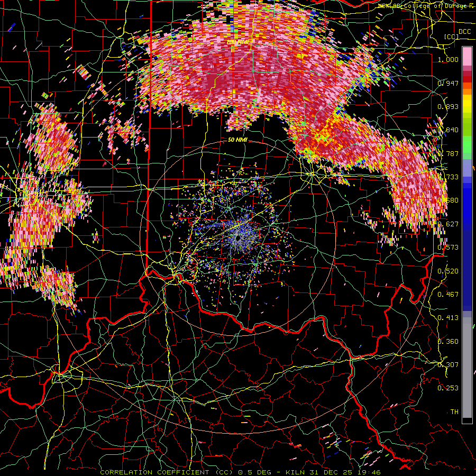This screenshot has width=476, height=476.
Task: Select the 0.253 legend value
Action: (x=448, y=388)
